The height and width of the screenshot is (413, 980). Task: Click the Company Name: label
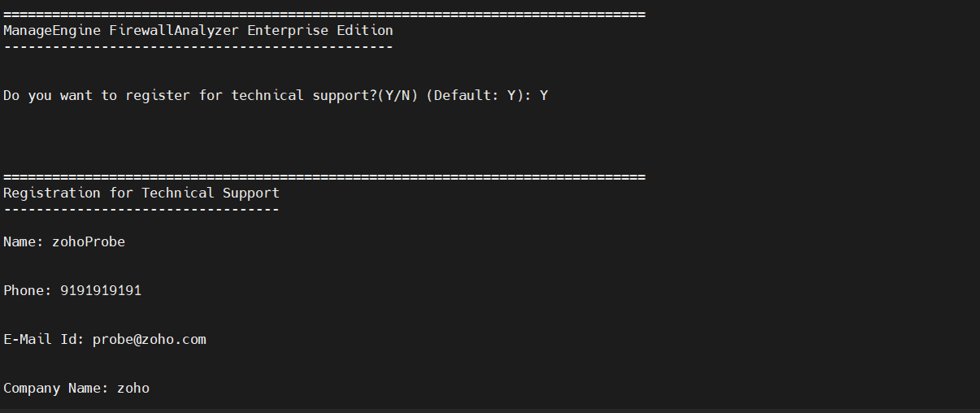click(x=56, y=389)
